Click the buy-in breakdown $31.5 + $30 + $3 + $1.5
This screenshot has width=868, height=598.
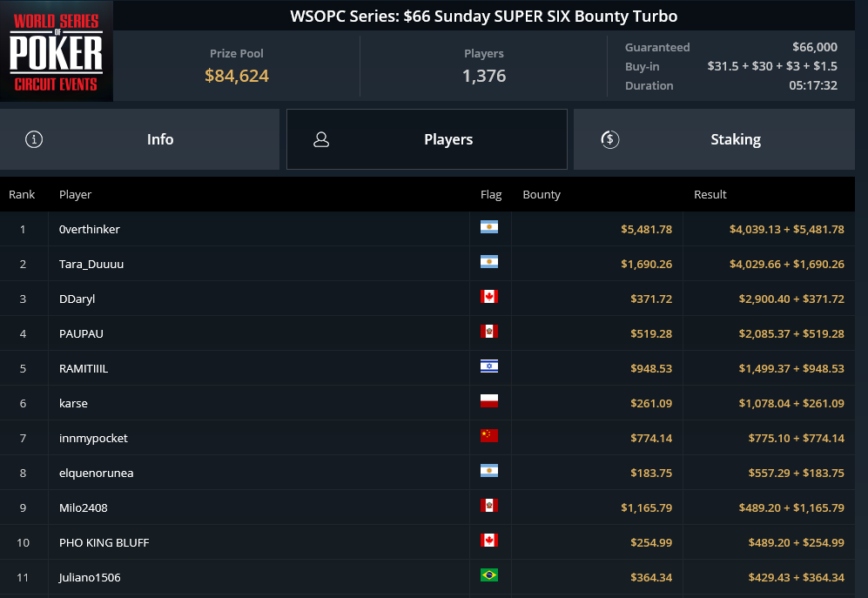(772, 66)
